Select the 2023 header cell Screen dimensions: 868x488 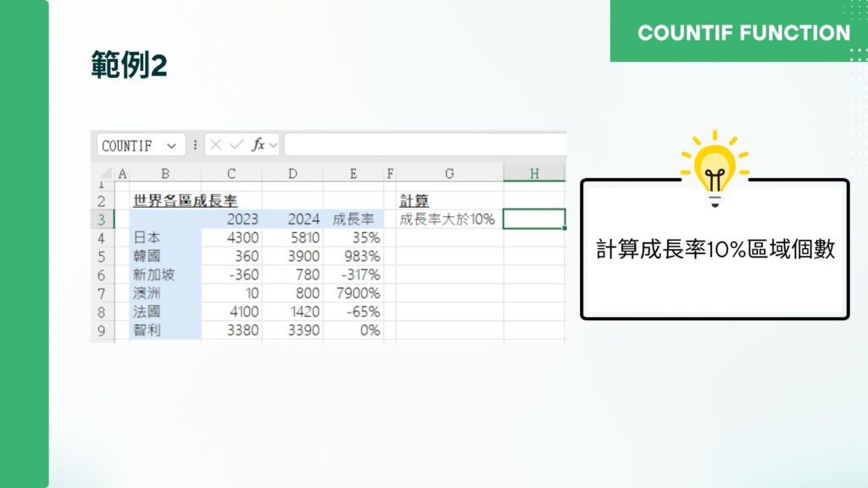[231, 219]
